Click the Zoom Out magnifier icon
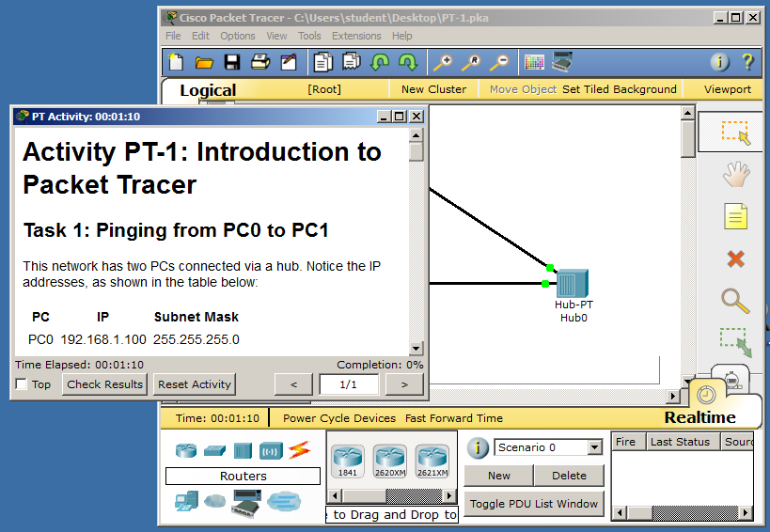The image size is (770, 532). pyautogui.click(x=500, y=62)
